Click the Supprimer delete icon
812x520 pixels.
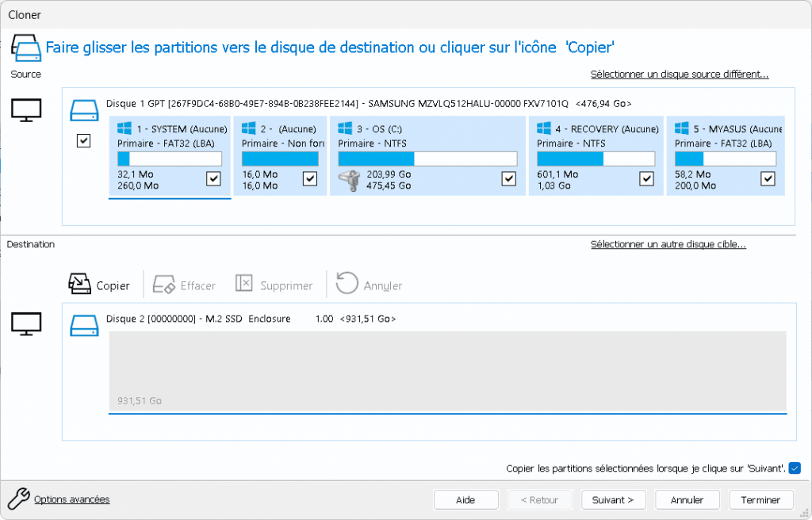pos(244,285)
